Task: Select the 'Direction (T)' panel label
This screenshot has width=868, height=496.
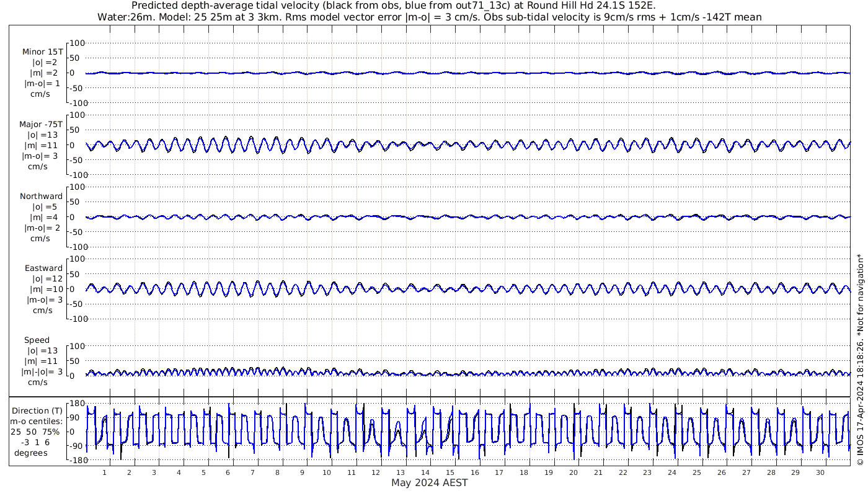Action: tap(37, 410)
